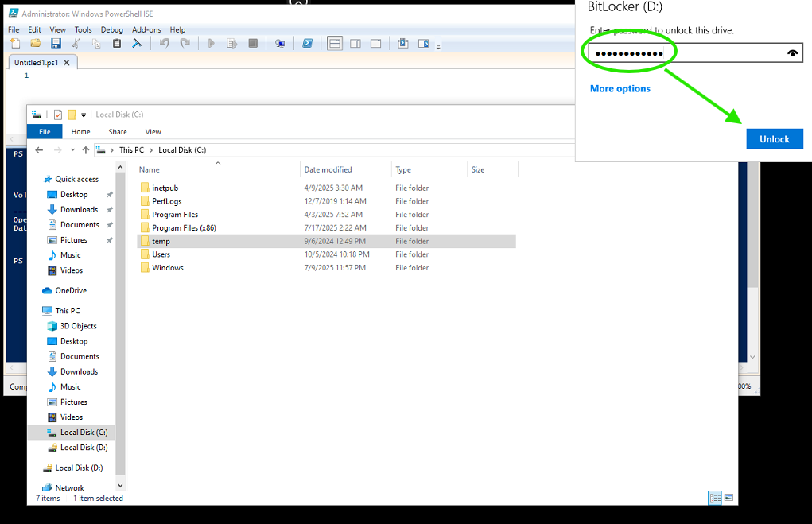This screenshot has height=524, width=812.
Task: Click the Run Script play icon
Action: tap(212, 44)
